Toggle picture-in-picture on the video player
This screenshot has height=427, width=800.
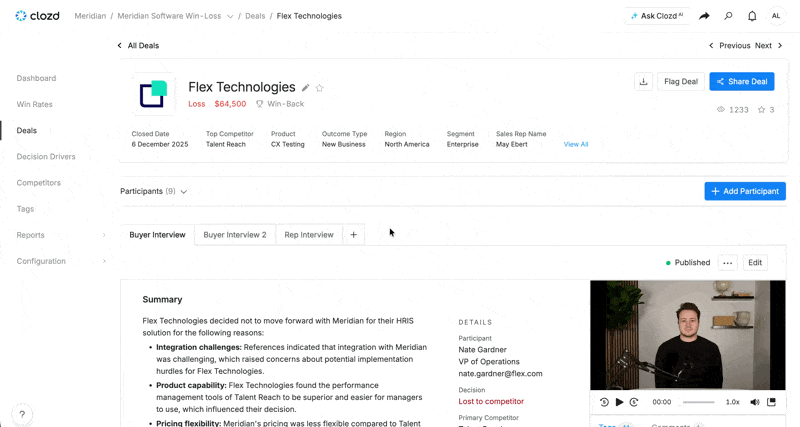[771, 402]
